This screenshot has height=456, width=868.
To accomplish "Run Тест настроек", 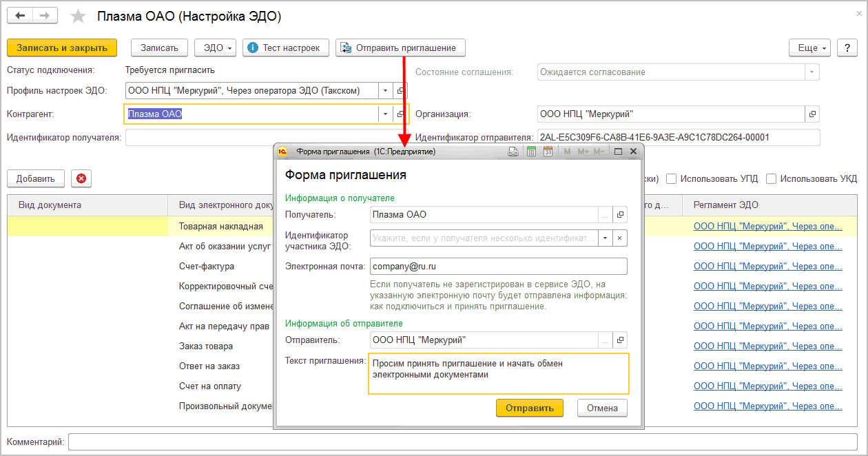I will click(x=286, y=48).
